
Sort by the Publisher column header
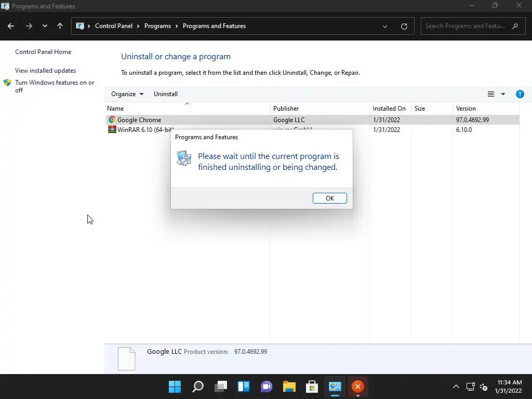320,109
